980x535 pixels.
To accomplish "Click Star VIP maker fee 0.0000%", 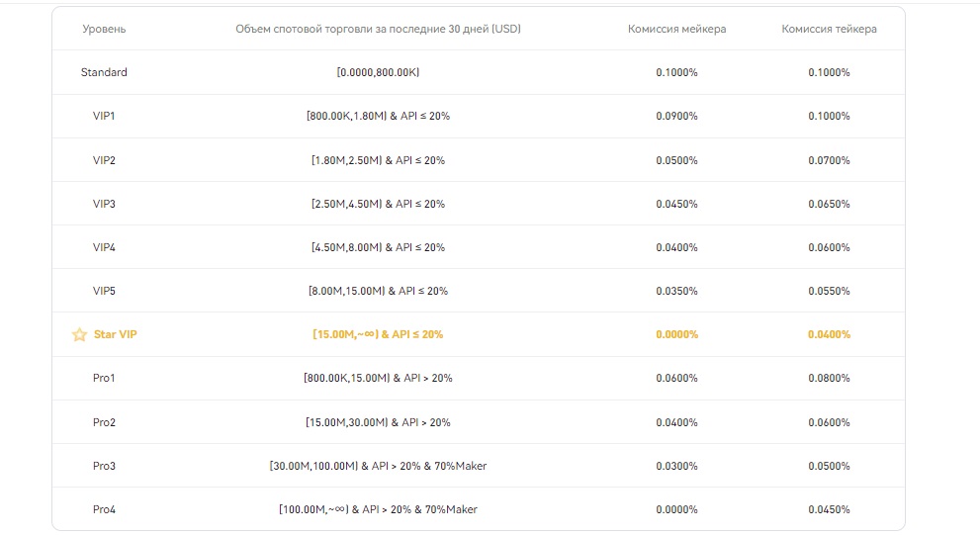I will pos(676,335).
